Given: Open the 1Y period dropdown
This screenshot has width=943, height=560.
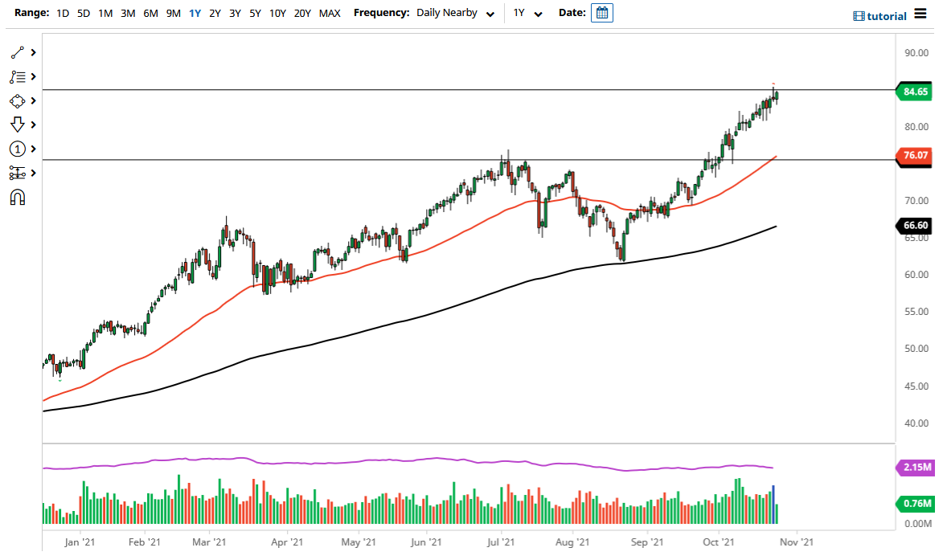Looking at the screenshot, I should pos(526,13).
